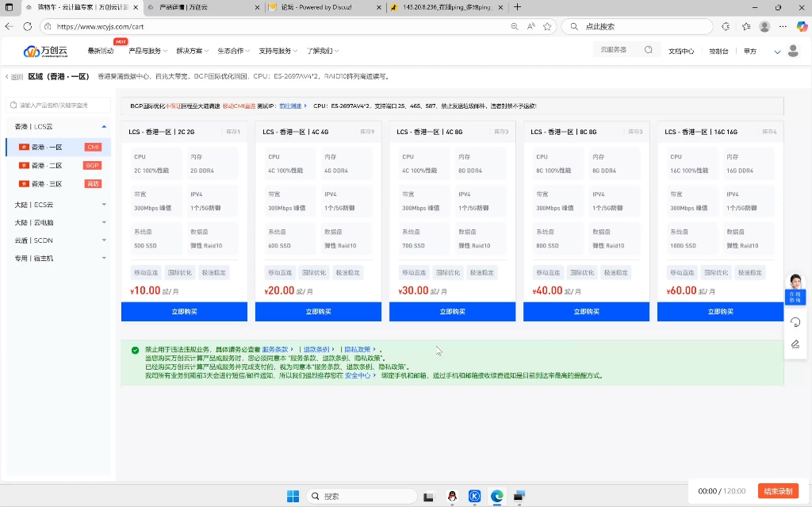Open 最新活动 in the navigation bar
This screenshot has width=812, height=507.
(x=101, y=51)
